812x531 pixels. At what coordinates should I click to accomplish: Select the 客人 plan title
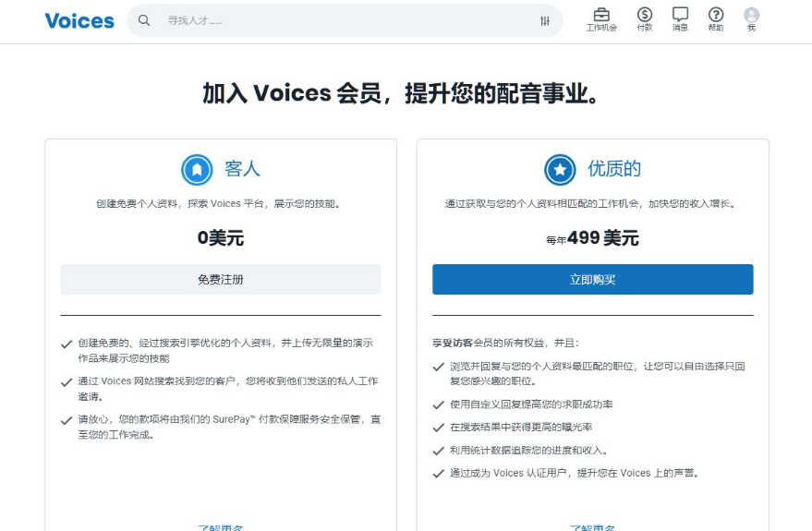[x=242, y=169]
